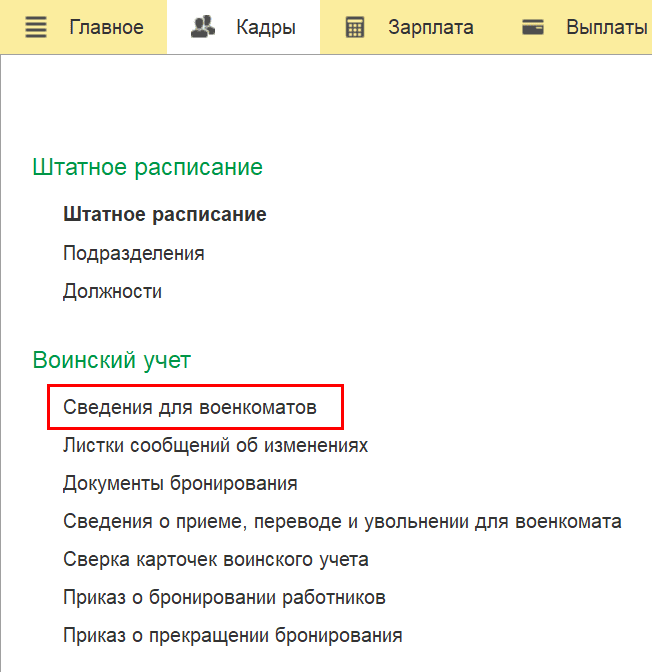Open Сведения о приеме, переводе и увольнении

coord(343,522)
